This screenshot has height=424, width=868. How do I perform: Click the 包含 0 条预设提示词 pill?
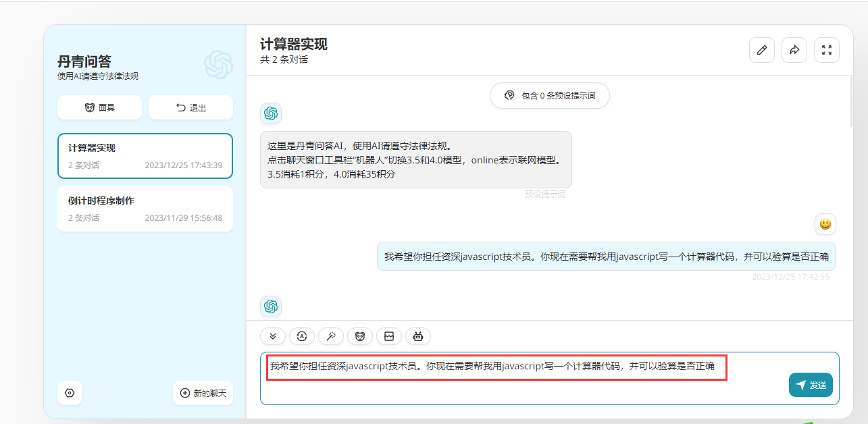(x=549, y=96)
